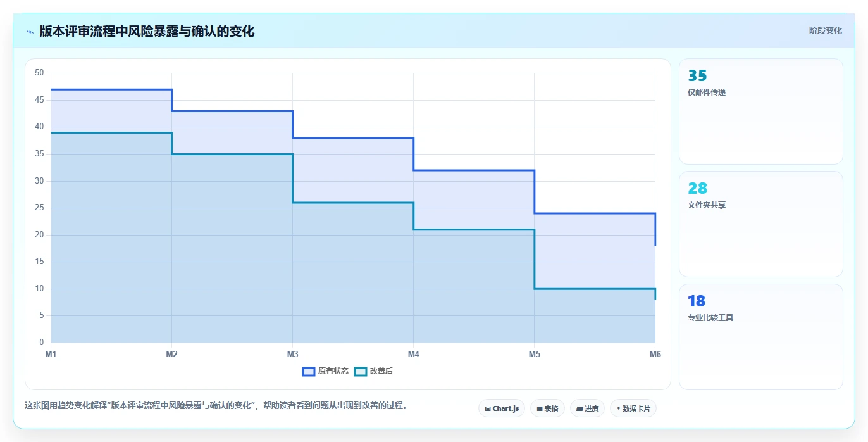Click the 阶段变化 label in header

point(826,30)
